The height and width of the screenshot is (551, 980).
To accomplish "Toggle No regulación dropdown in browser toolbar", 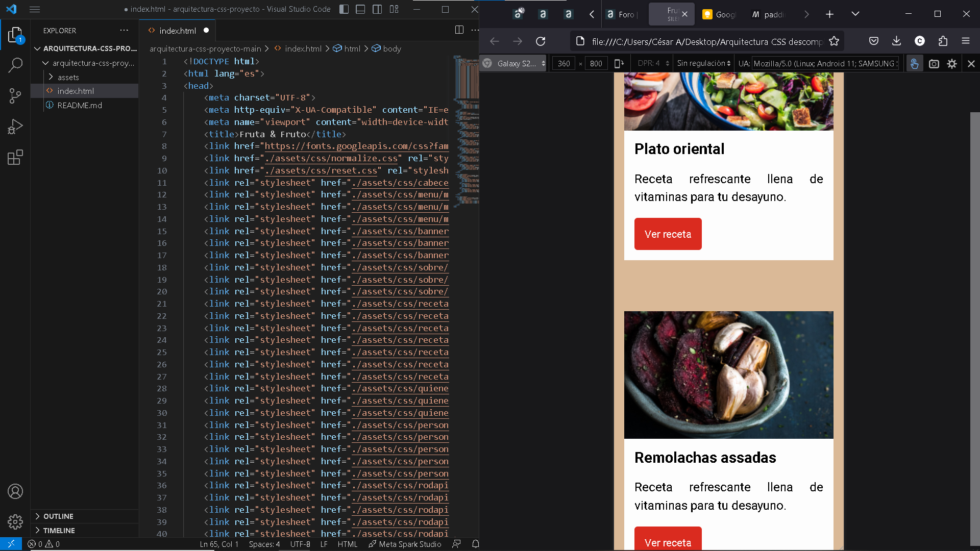I will [x=703, y=63].
